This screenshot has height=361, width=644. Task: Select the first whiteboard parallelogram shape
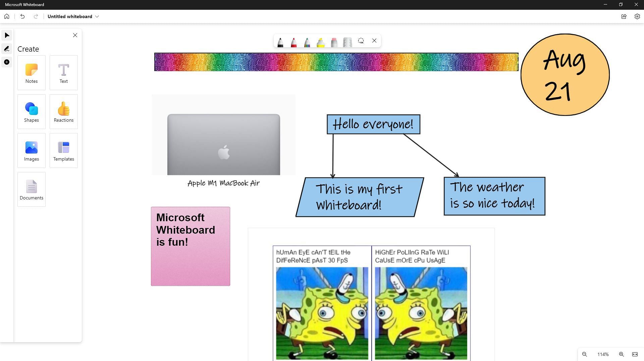360,197
